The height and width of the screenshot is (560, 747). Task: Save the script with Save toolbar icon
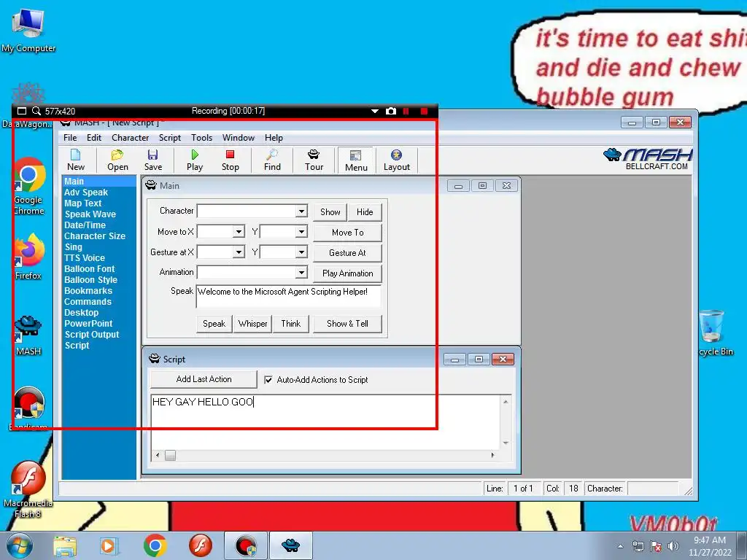[x=153, y=160]
